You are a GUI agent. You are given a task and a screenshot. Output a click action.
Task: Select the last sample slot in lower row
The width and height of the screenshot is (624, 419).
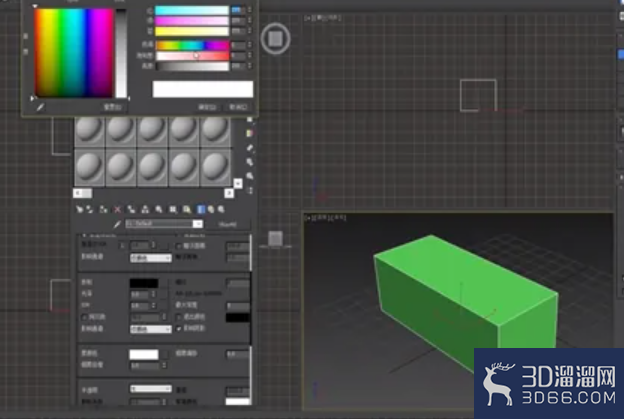tap(215, 168)
